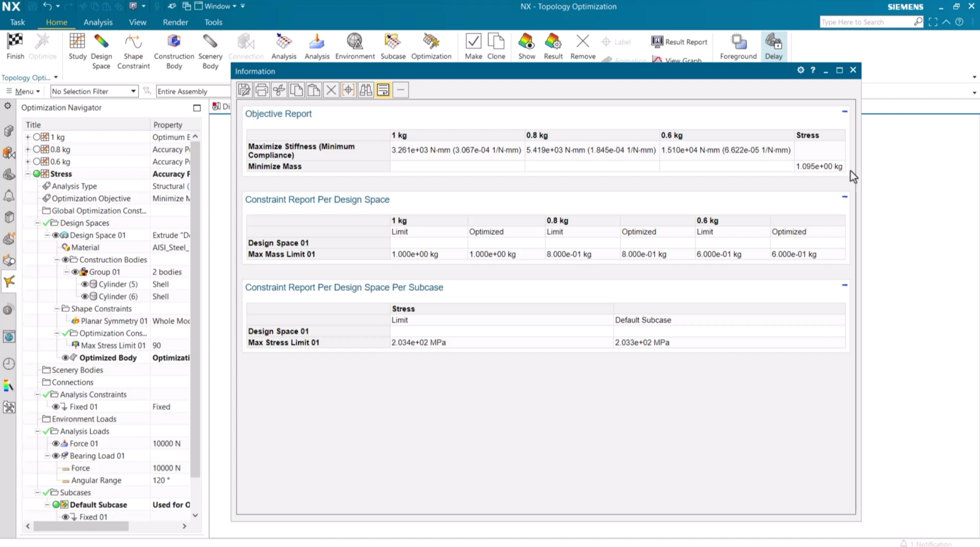The width and height of the screenshot is (980, 547).
Task: Hide Cylinder (5) using eye icon
Action: (x=85, y=284)
